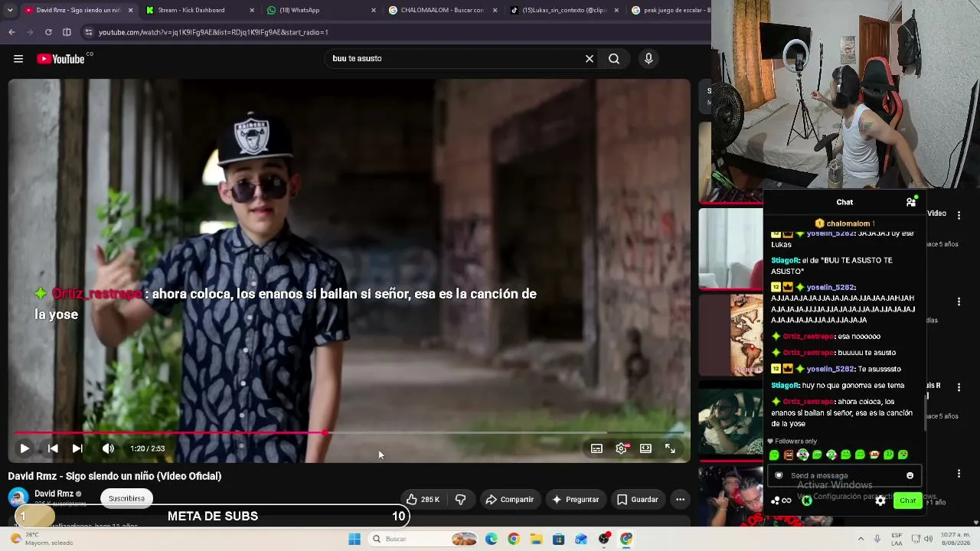Open the chat users list icon
The height and width of the screenshot is (551, 980).
pos(911,201)
